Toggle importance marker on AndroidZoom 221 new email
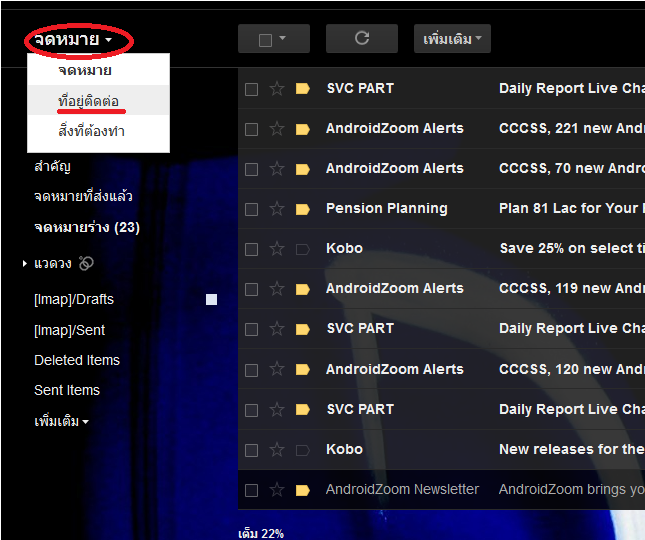 (303, 129)
